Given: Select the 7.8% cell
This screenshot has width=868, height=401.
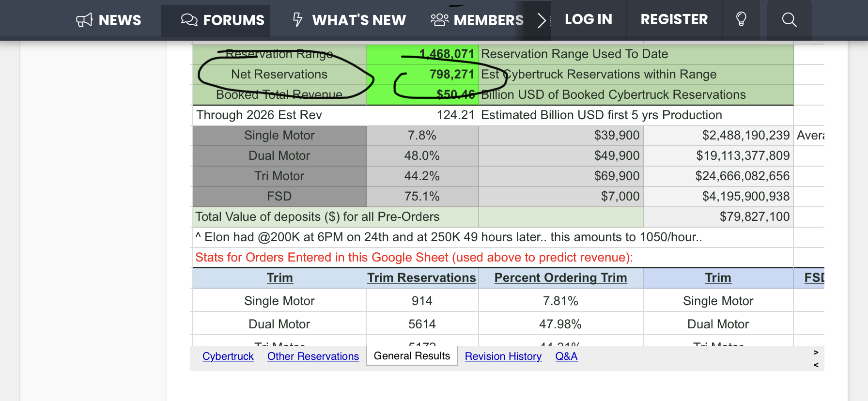Looking at the screenshot, I should [422, 136].
